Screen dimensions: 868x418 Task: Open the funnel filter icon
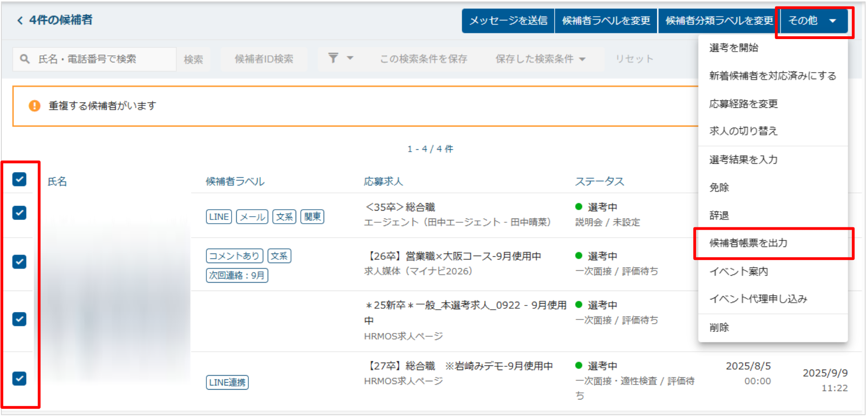[333, 58]
